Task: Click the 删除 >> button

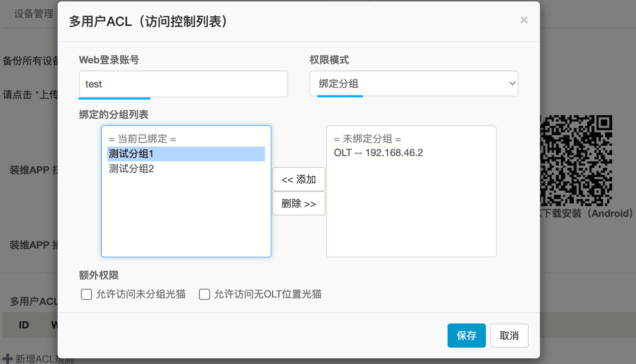Action: (299, 204)
